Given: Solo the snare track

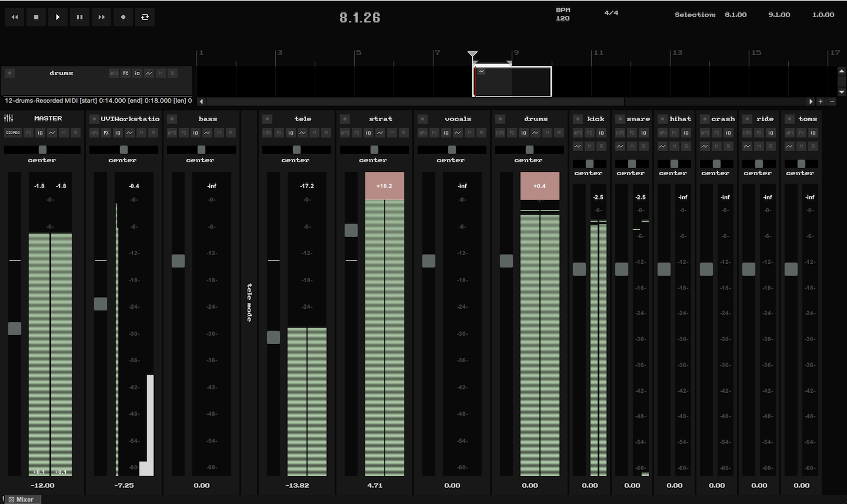Looking at the screenshot, I should click(x=643, y=146).
